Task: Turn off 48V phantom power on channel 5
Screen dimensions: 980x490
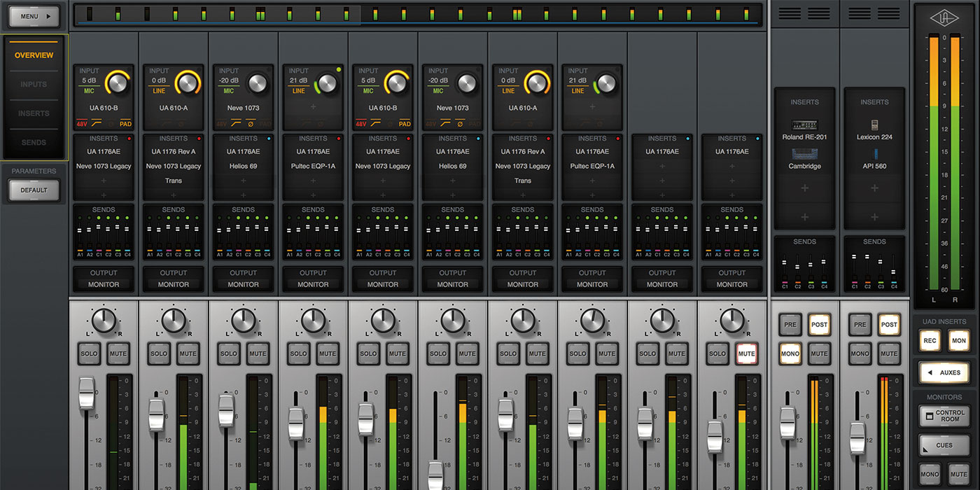Action: click(361, 124)
